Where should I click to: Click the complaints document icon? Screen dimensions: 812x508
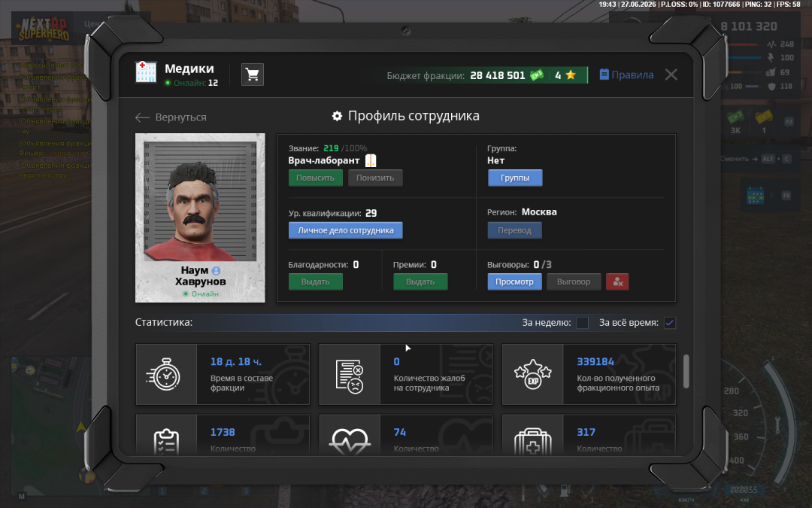[349, 376]
